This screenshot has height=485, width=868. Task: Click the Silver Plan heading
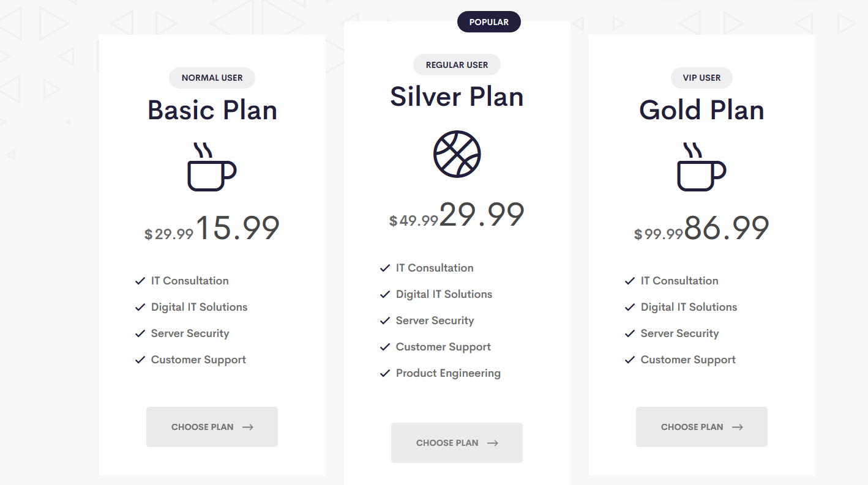[457, 97]
